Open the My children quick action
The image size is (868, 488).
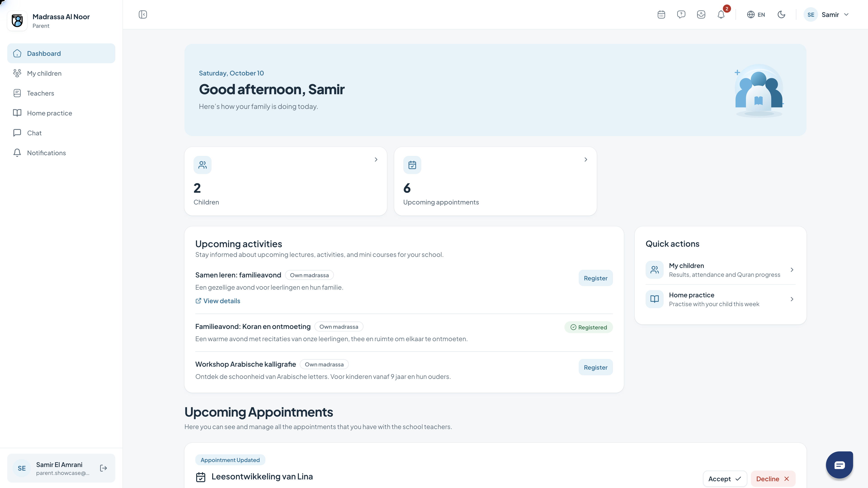pyautogui.click(x=720, y=270)
